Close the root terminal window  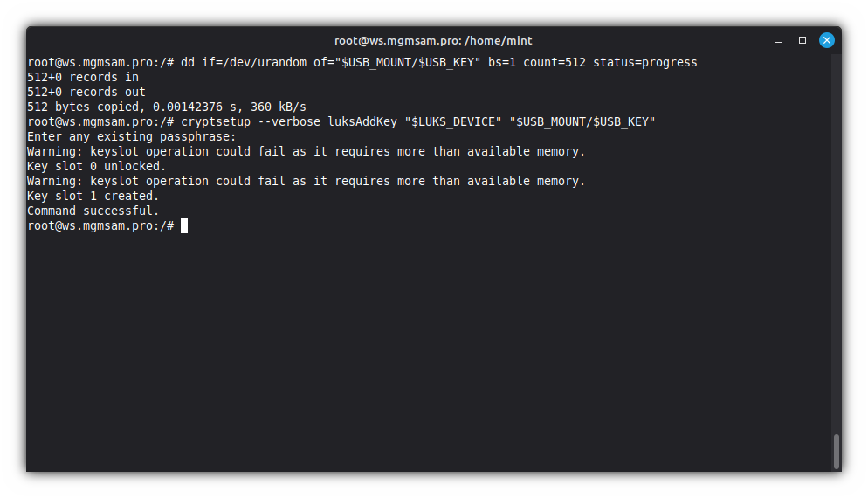click(x=826, y=40)
